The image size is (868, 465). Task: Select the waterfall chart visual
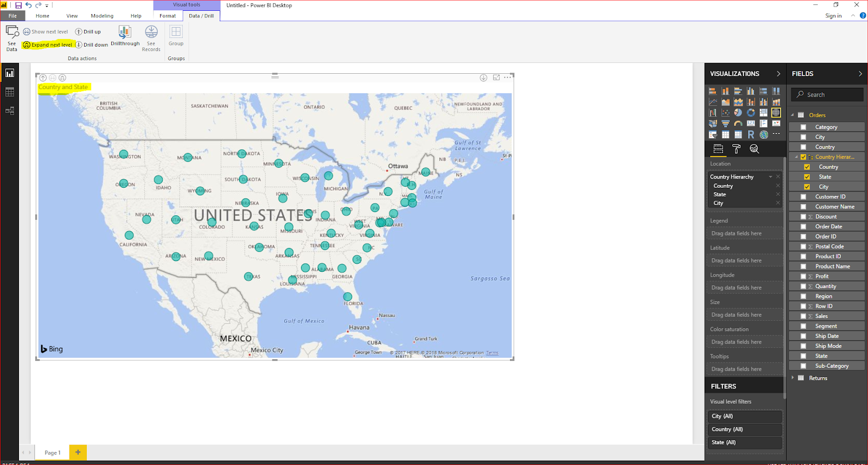[712, 113]
